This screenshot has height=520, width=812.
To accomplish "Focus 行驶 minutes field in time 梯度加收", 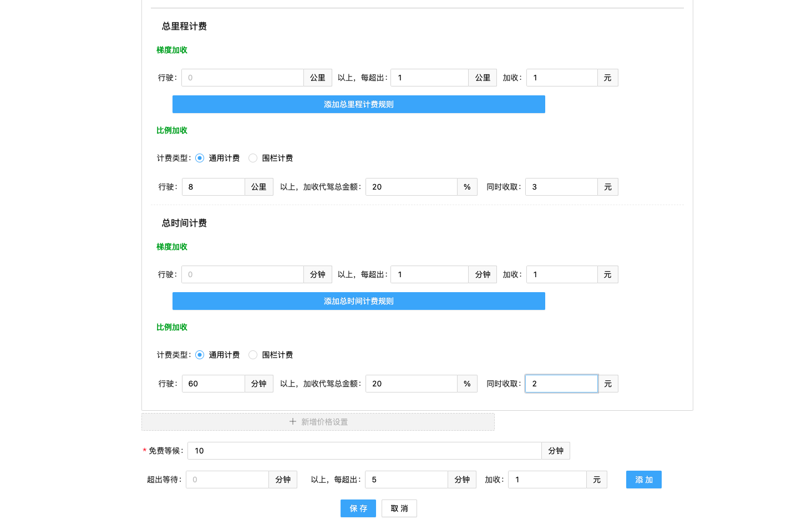I will [x=242, y=274].
